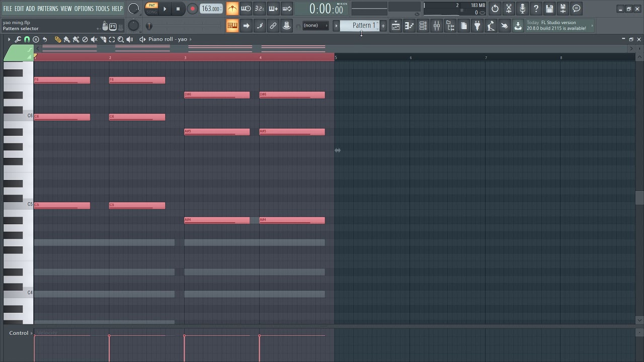
Task: Click the 'Piano roll - yao' title
Action: tap(168, 39)
